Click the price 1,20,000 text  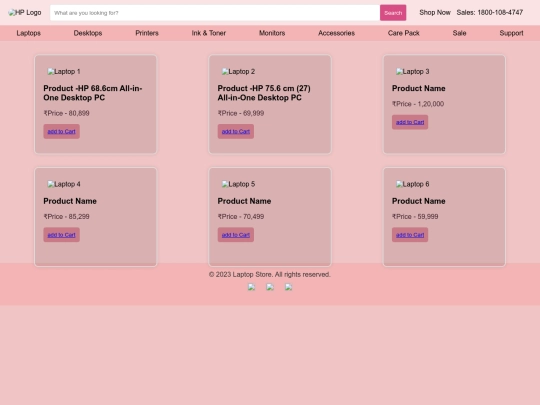point(418,104)
